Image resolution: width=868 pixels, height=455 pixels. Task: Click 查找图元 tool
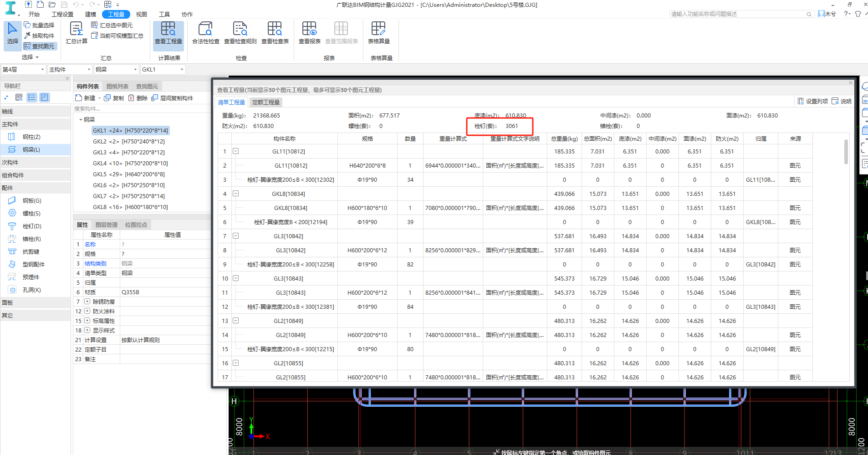click(39, 46)
